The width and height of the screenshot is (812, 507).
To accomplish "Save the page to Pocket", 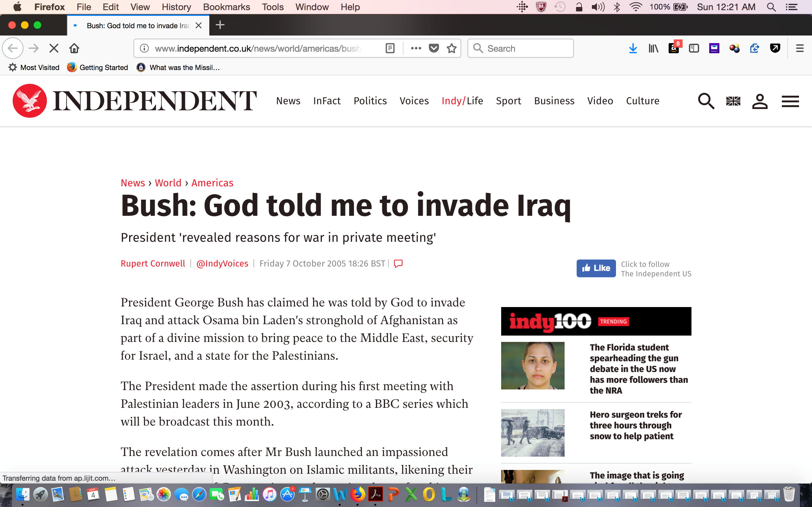I will point(434,48).
